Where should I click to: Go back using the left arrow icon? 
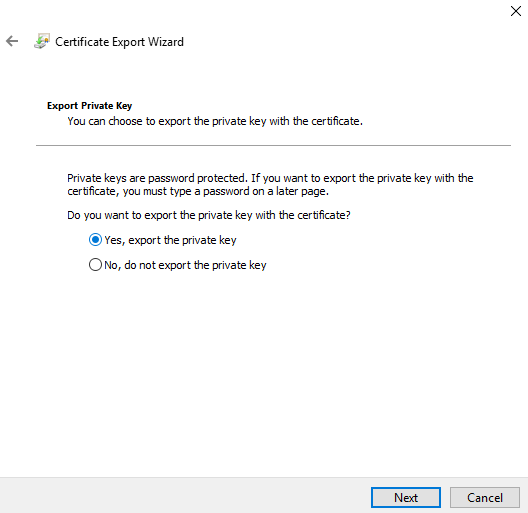pos(12,41)
